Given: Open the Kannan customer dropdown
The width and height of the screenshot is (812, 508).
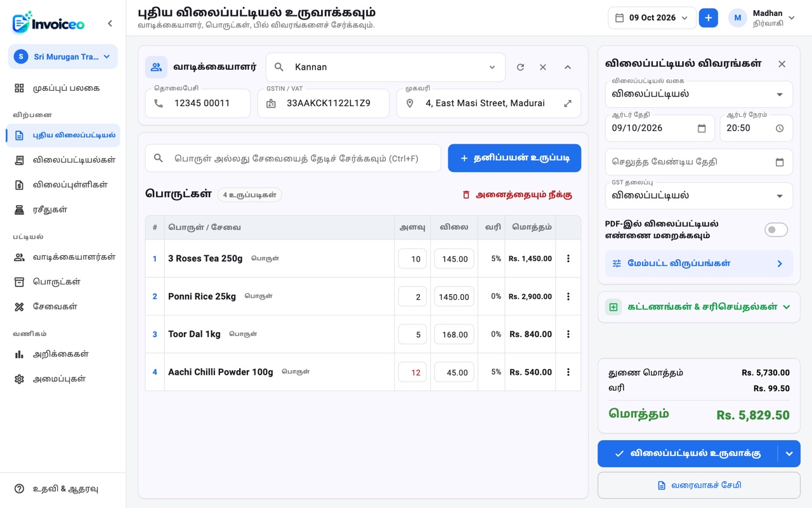Looking at the screenshot, I should [386, 67].
